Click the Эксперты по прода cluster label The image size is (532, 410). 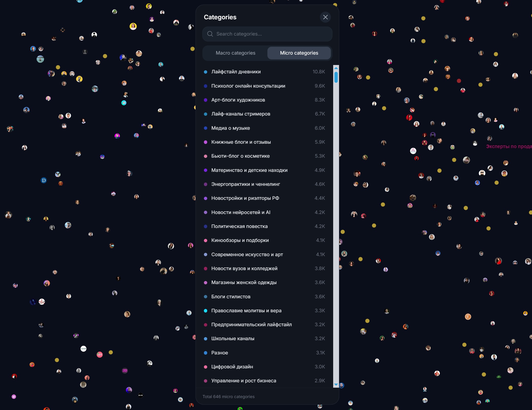pos(509,146)
